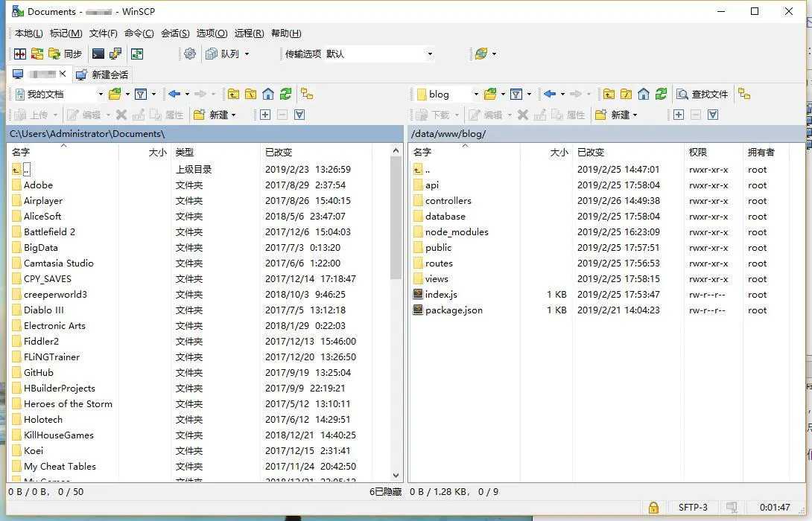This screenshot has width=812, height=521.
Task: Click the remote panel filter icon
Action: (x=516, y=95)
